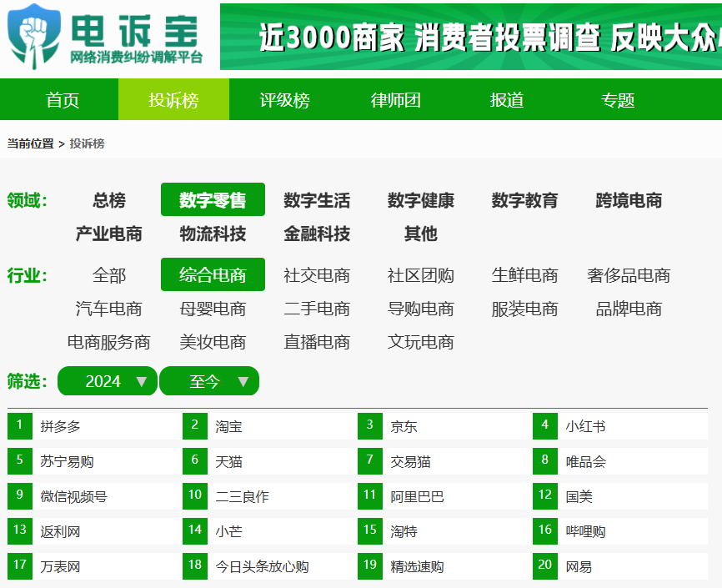
Task: Select the 综合电商 industry filter
Action: [213, 274]
